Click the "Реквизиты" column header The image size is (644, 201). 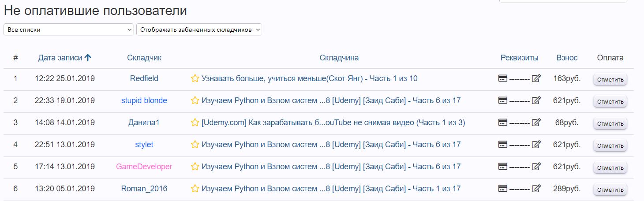[x=519, y=58]
